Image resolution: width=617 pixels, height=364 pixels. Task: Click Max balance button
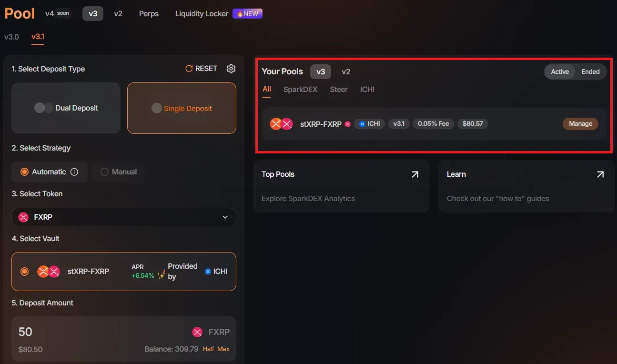click(x=223, y=349)
